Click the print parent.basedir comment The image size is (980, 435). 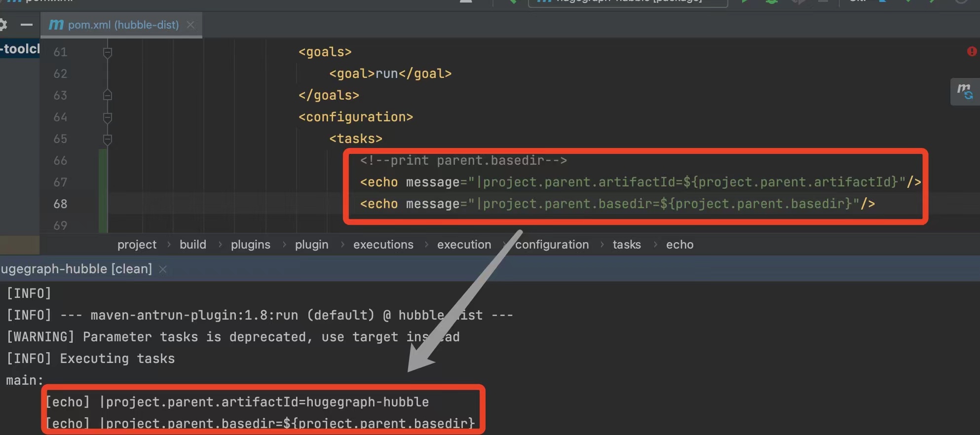463,160
